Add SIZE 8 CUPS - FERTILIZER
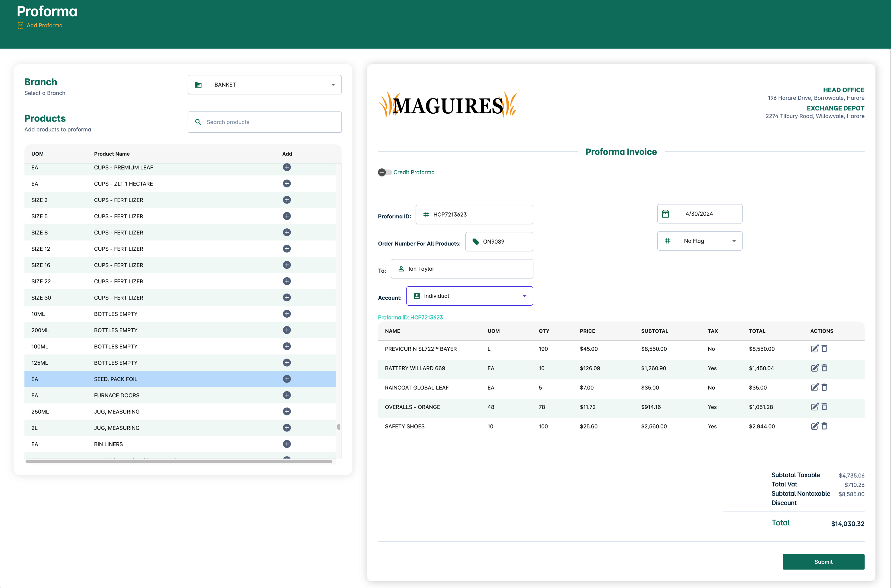Screen dimensions: 891x588 (x=287, y=232)
